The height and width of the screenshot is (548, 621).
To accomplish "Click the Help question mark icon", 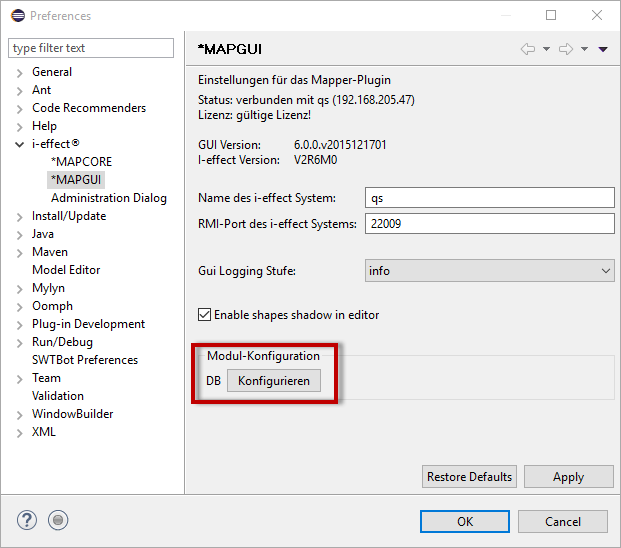I will pos(28,520).
